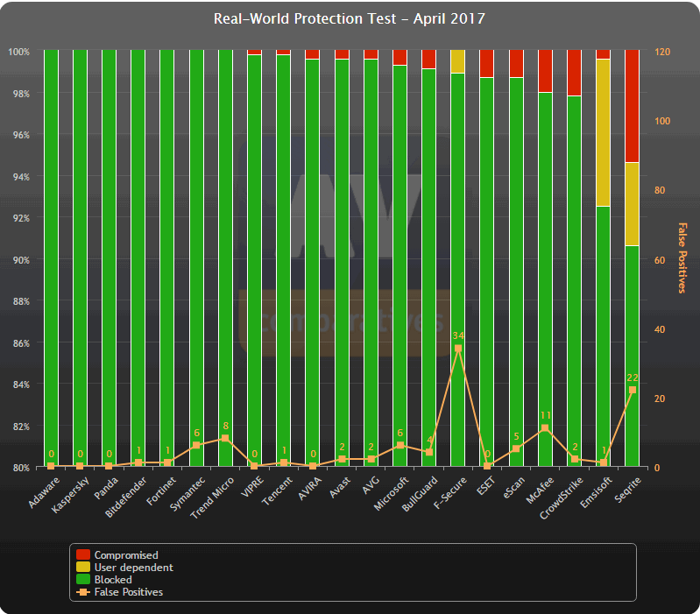
Task: Click the Avast axis label
Action: tap(340, 487)
